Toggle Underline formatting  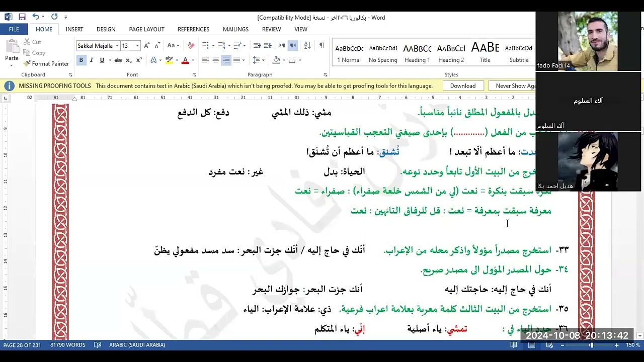[102, 60]
